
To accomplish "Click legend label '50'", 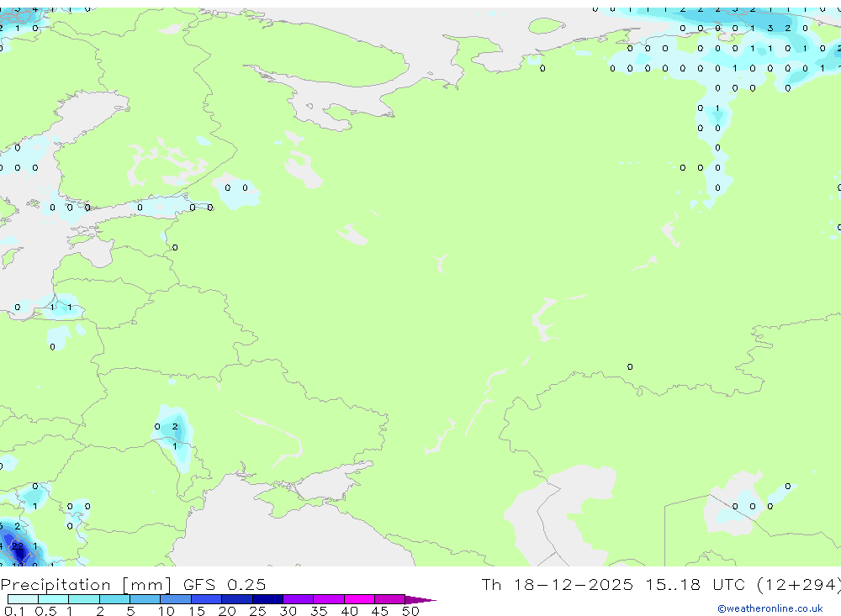I will pos(410,611).
